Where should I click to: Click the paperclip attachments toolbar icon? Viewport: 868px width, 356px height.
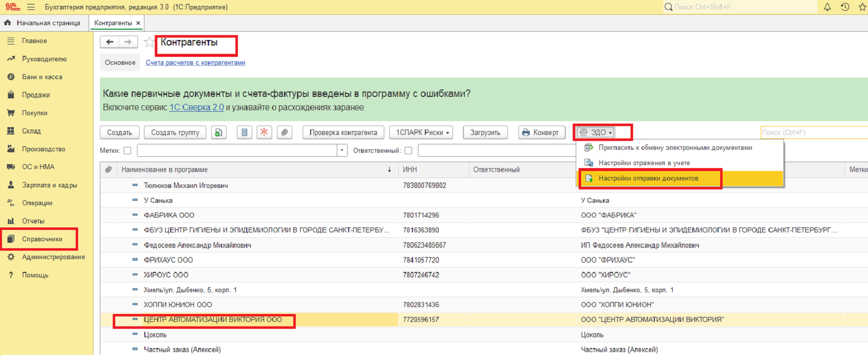pos(284,133)
